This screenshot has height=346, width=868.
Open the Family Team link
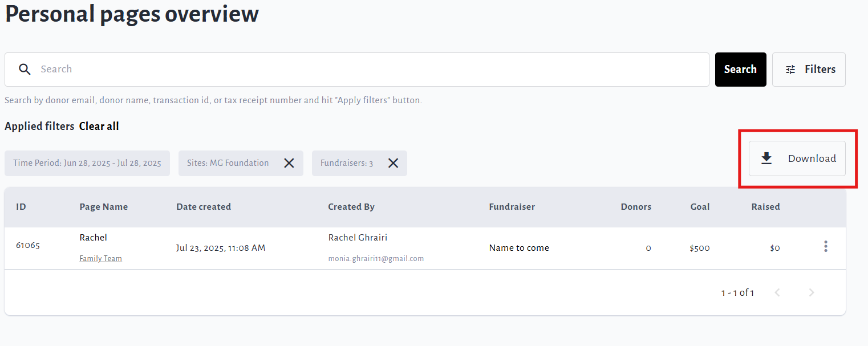pyautogui.click(x=100, y=259)
